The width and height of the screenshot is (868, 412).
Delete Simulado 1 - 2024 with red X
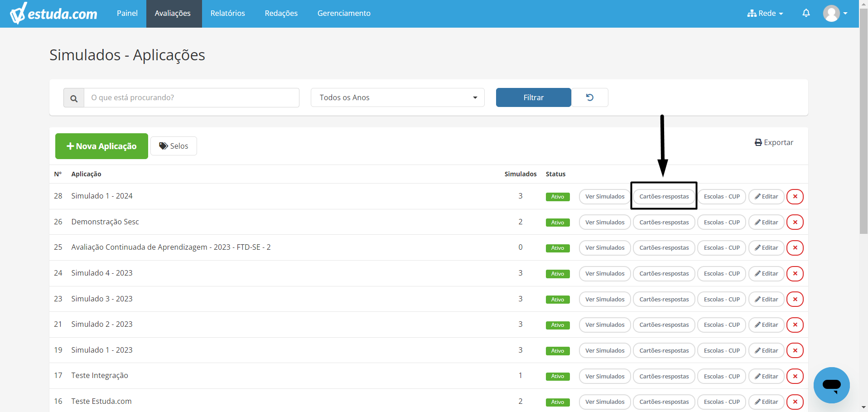pyautogui.click(x=795, y=197)
